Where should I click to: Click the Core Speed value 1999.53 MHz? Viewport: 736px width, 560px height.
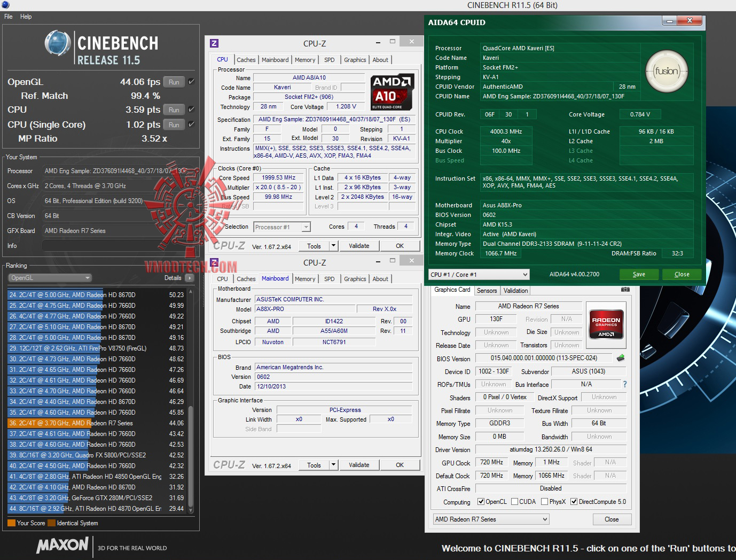pyautogui.click(x=279, y=178)
